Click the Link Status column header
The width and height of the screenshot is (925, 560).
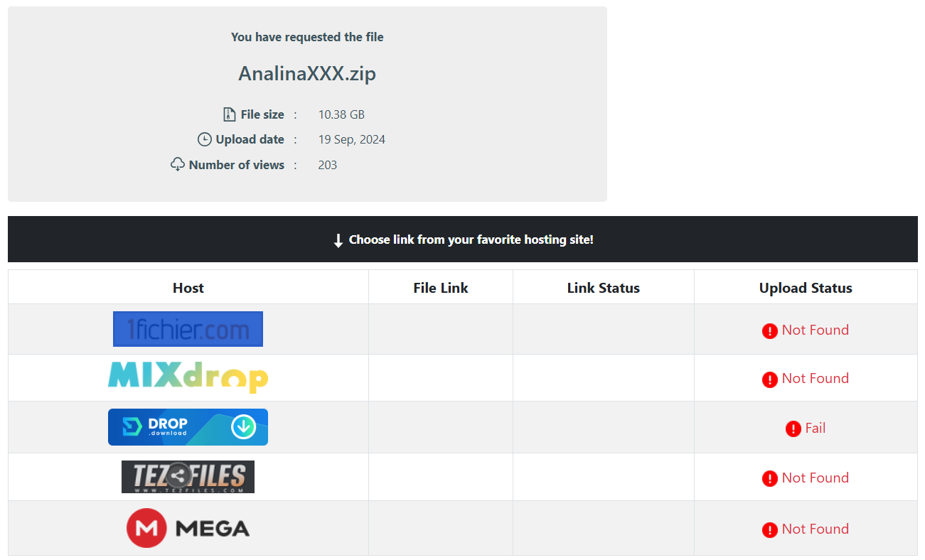603,288
